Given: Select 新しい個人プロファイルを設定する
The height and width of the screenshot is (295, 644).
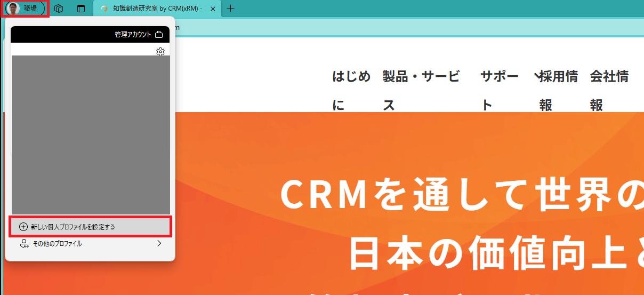Looking at the screenshot, I should point(91,227).
